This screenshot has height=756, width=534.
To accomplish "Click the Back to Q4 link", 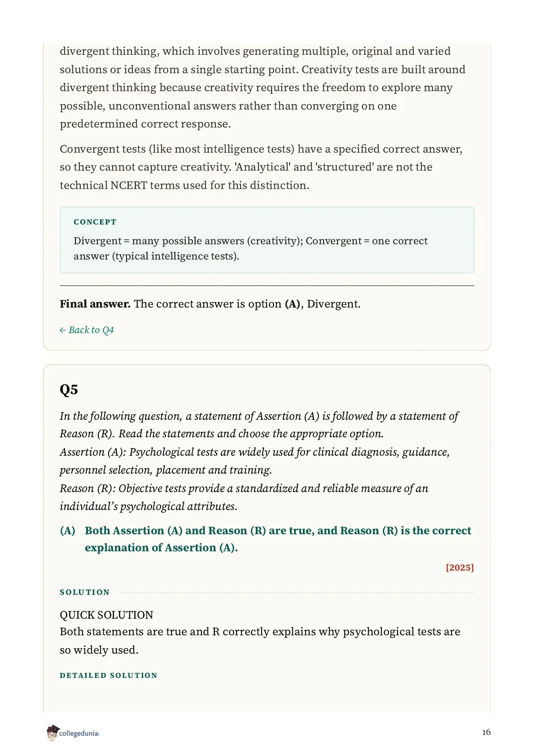I will (87, 330).
